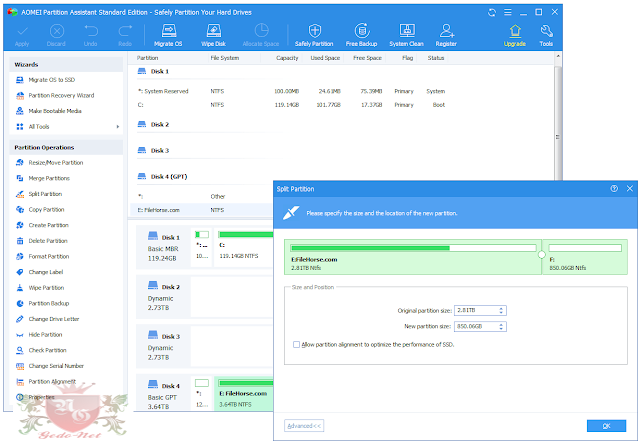Open Safely Partition from the toolbar

(314, 35)
